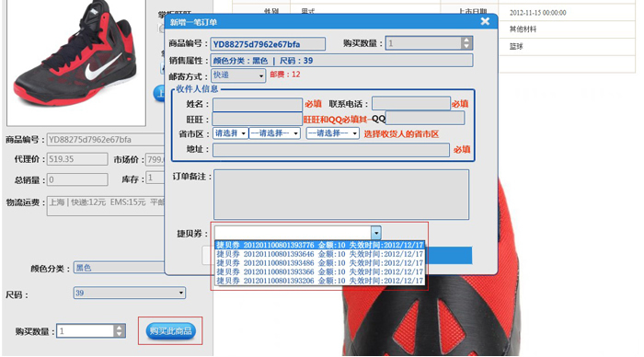Open the 邮寄方式 快递 dropdown
The width and height of the screenshot is (644, 357).
pyautogui.click(x=238, y=75)
